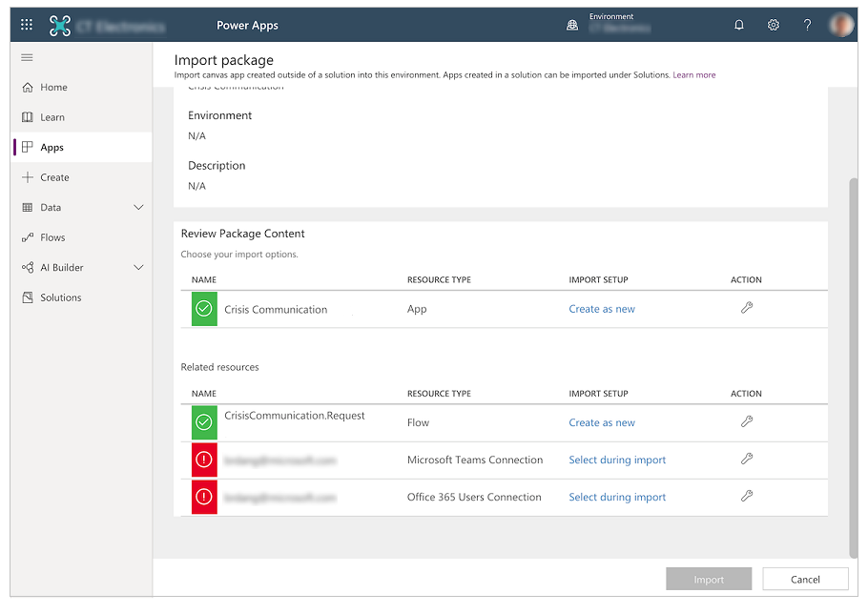The width and height of the screenshot is (868, 614).
Task: Click the Flows icon in sidebar
Action: pos(27,237)
